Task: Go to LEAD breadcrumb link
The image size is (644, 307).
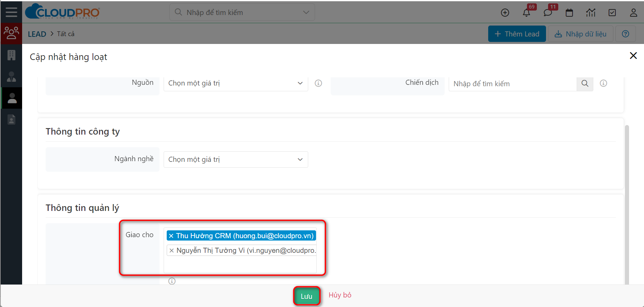Action: click(37, 34)
